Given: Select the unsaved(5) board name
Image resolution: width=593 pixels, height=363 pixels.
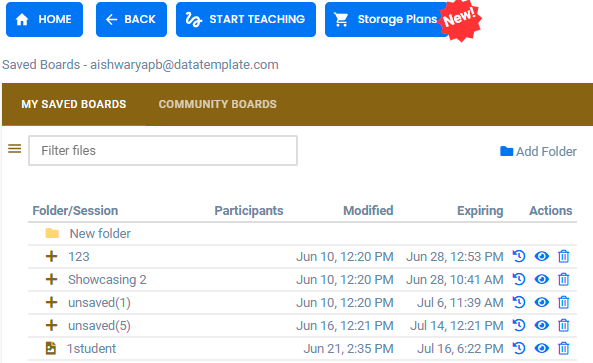Looking at the screenshot, I should click(99, 326).
